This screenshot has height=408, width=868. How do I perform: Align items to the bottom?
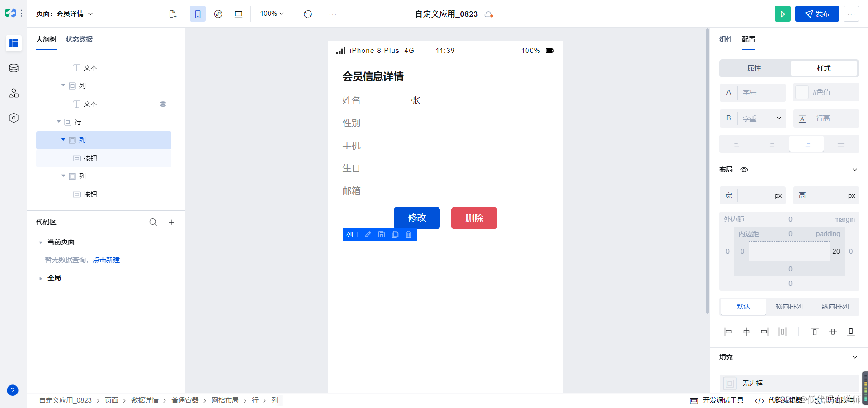[x=851, y=332]
